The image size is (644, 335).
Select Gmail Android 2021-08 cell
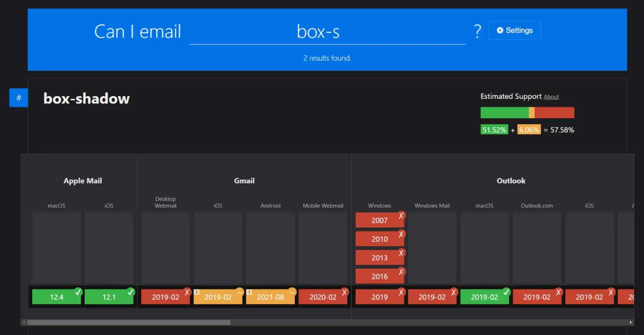[x=270, y=297]
